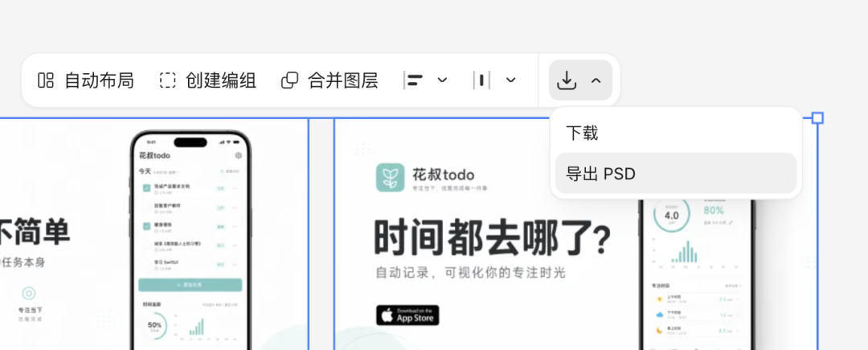Screen dimensions: 868x350
Task: Click the 50% progress ring in left phone
Action: (x=154, y=325)
